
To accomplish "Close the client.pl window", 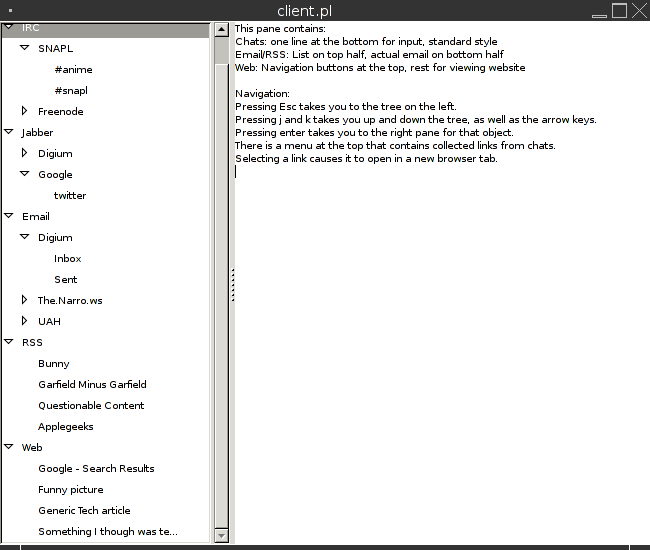I will click(640, 11).
